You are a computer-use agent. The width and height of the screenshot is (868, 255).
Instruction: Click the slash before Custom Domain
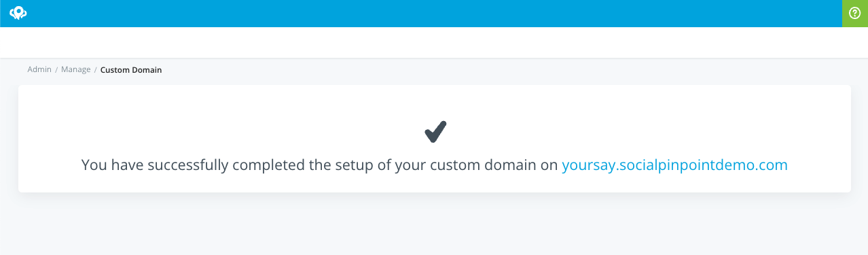pyautogui.click(x=96, y=69)
